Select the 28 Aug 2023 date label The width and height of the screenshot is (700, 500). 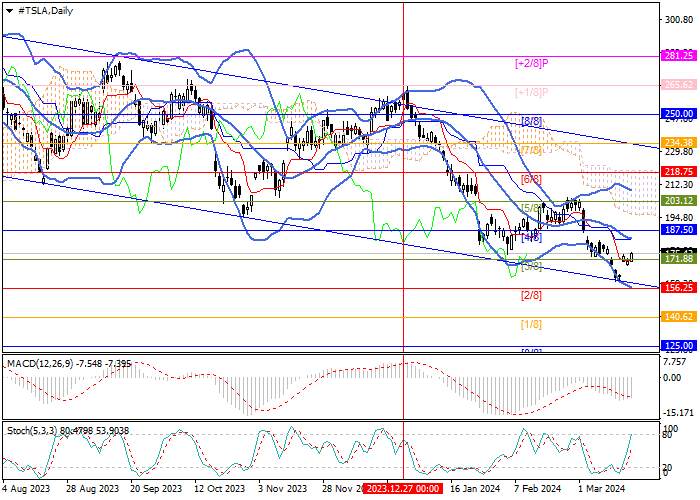pos(92,488)
